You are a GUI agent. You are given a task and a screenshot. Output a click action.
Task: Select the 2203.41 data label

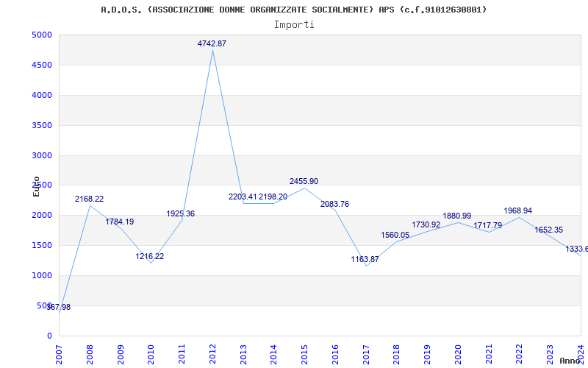[243, 197]
